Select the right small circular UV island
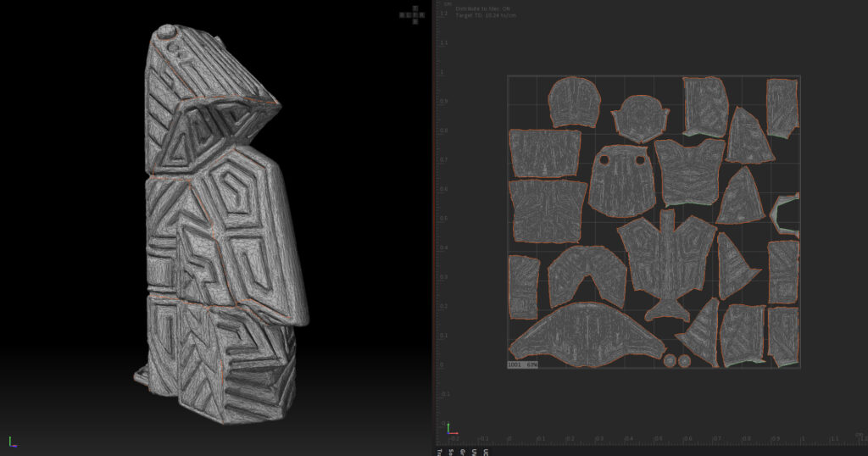The image size is (868, 456). pyautogui.click(x=684, y=361)
